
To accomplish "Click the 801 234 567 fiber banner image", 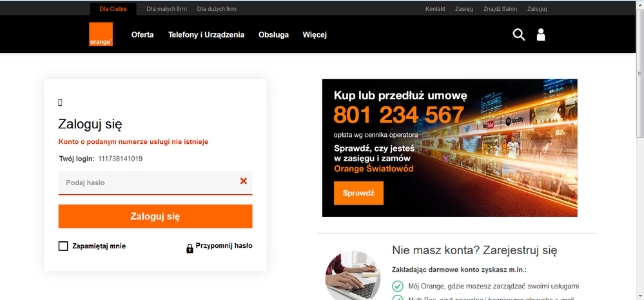I will (x=450, y=148).
